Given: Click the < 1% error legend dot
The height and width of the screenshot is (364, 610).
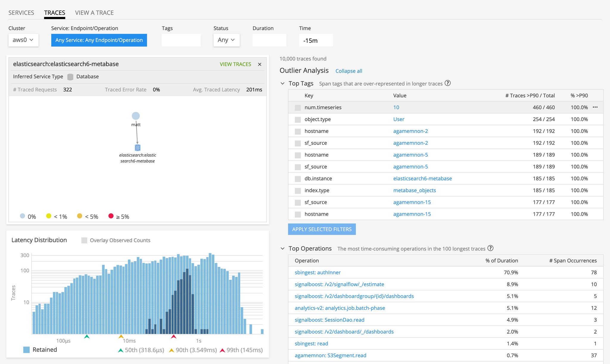Looking at the screenshot, I should [49, 216].
